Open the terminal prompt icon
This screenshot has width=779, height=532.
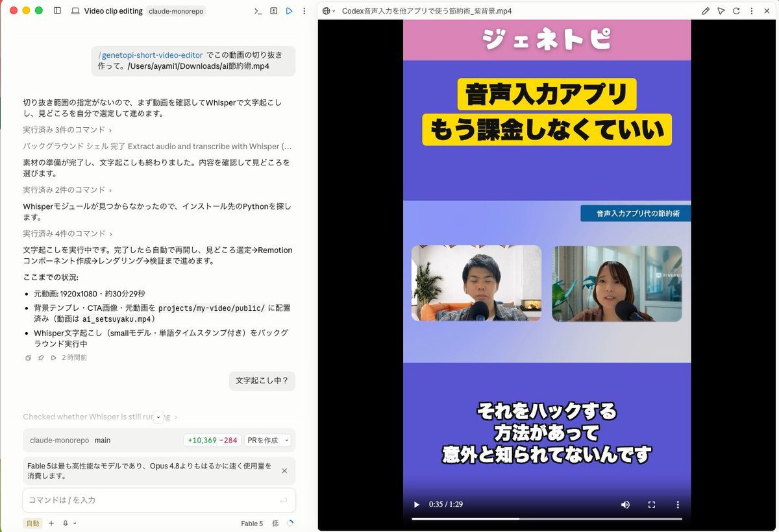[258, 11]
